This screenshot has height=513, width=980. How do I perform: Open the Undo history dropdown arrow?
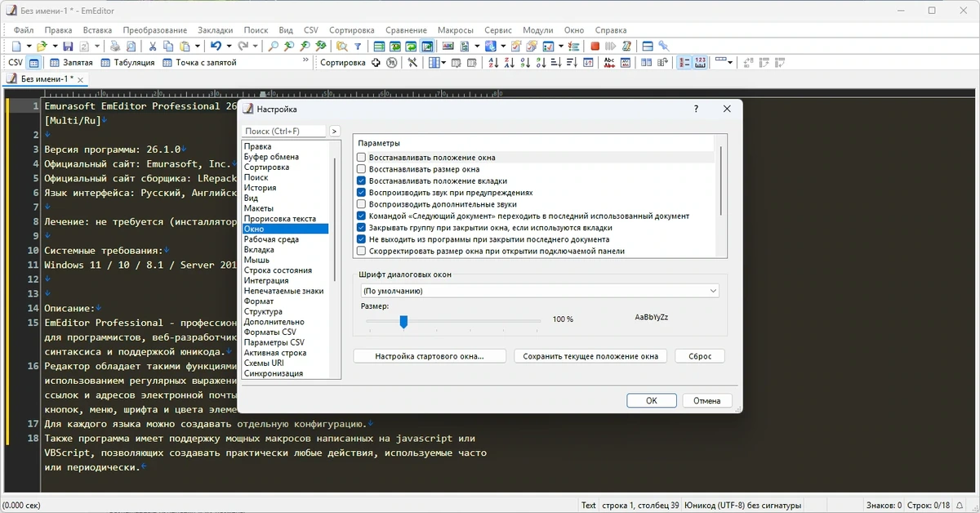pyautogui.click(x=229, y=46)
